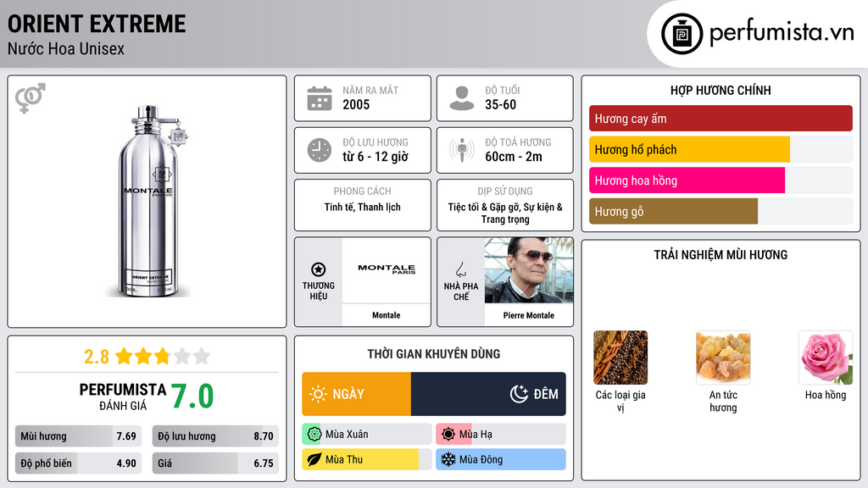
Task: Click the THỜI GIAN KHUYÊN DÙNG heading
Action: coord(434,353)
